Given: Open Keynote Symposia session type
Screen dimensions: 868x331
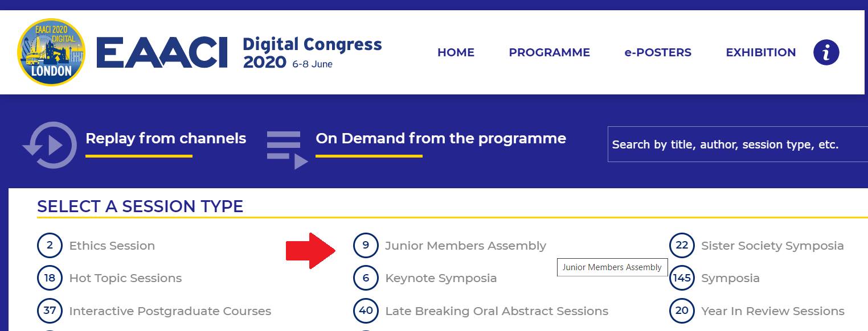Looking at the screenshot, I should [441, 278].
